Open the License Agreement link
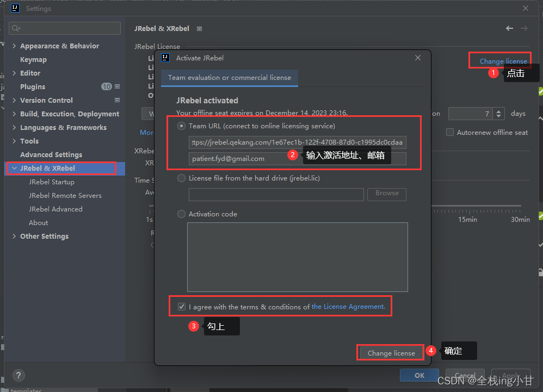Image resolution: width=543 pixels, height=392 pixels. pos(348,307)
